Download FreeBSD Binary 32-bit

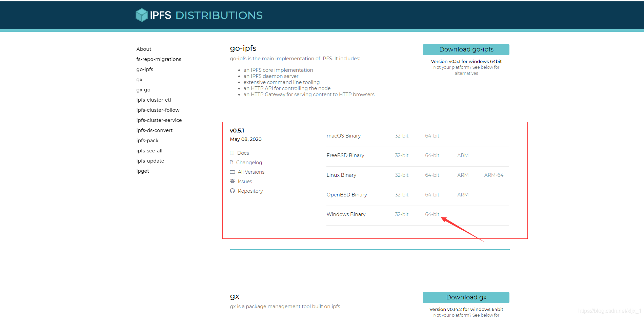402,155
